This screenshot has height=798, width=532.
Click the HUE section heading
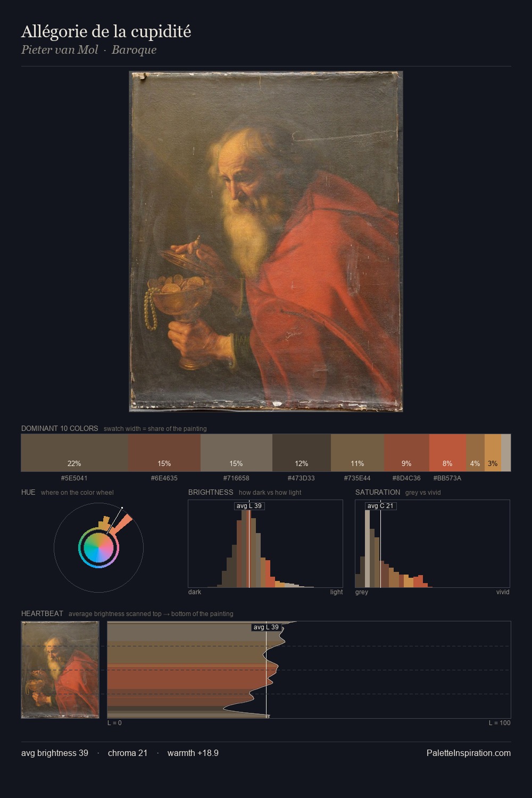click(x=28, y=492)
